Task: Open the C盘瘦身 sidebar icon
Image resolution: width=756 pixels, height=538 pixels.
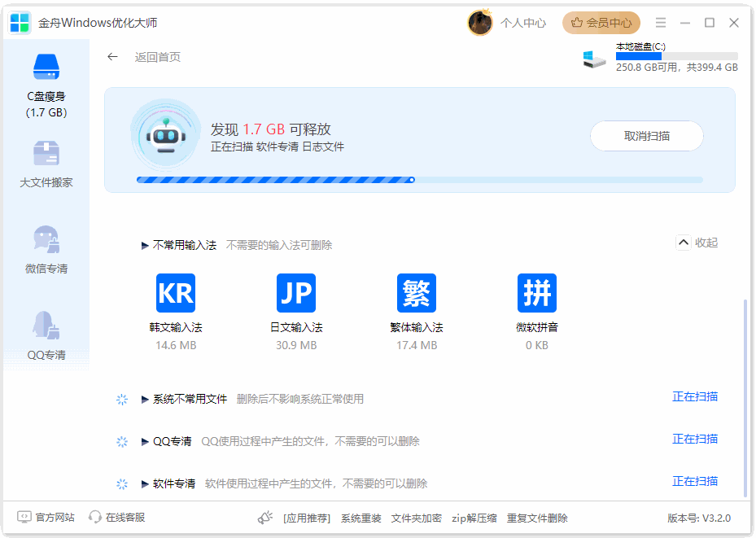Action: pos(46,67)
